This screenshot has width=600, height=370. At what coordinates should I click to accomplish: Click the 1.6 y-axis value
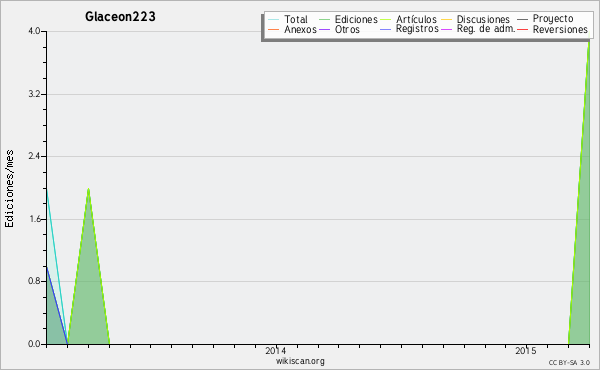click(x=34, y=219)
